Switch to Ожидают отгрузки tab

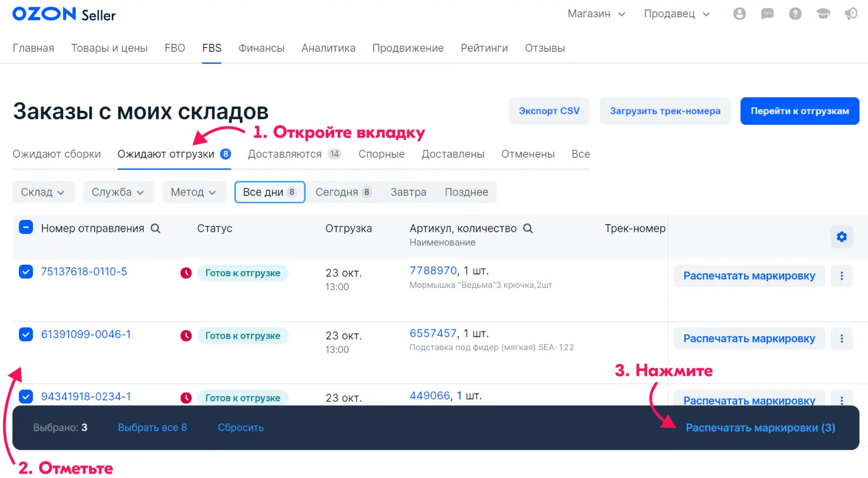(x=174, y=154)
